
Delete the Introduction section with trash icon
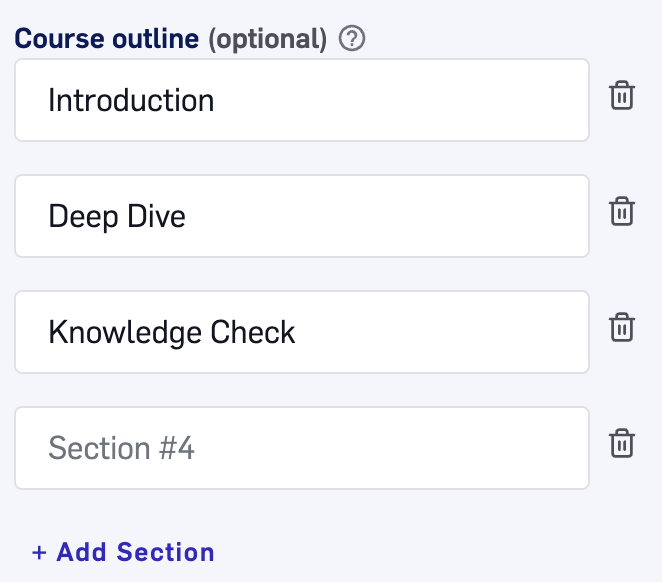click(x=622, y=95)
